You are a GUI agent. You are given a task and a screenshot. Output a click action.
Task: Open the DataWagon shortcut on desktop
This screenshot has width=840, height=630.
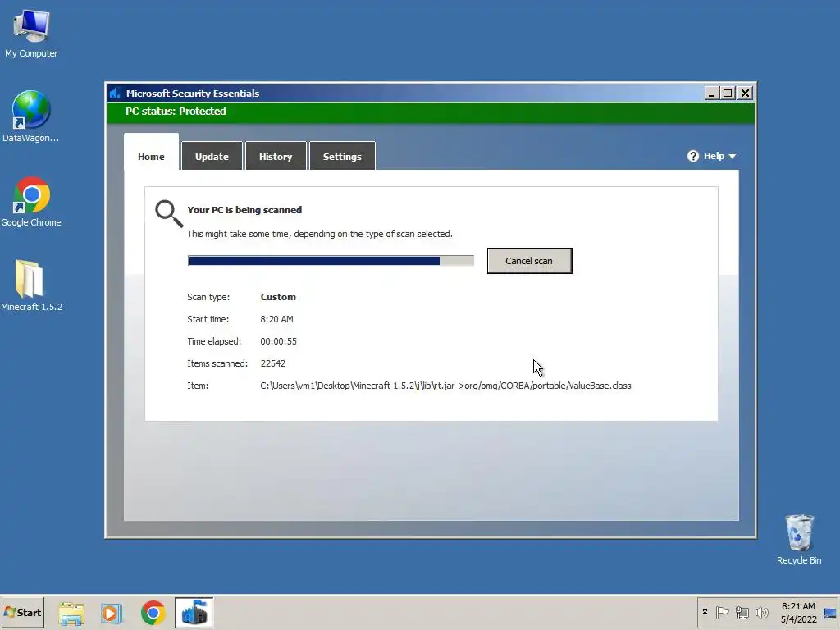[30, 116]
